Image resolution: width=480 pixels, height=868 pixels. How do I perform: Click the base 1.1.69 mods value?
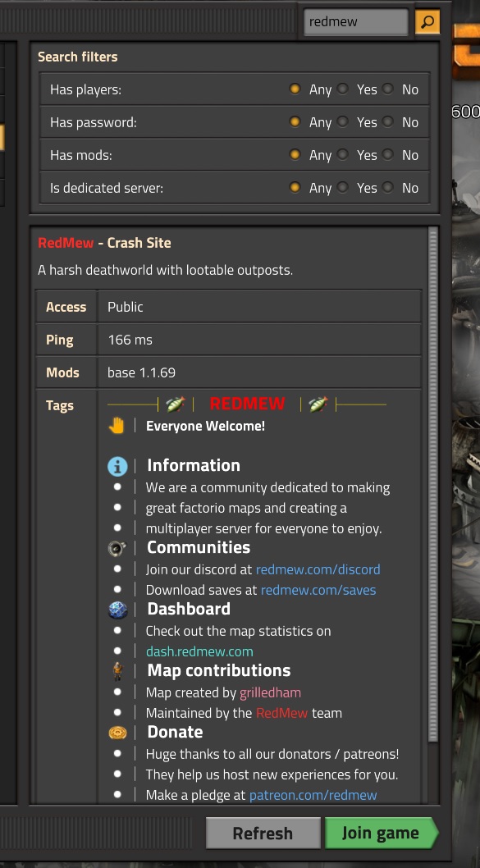141,372
